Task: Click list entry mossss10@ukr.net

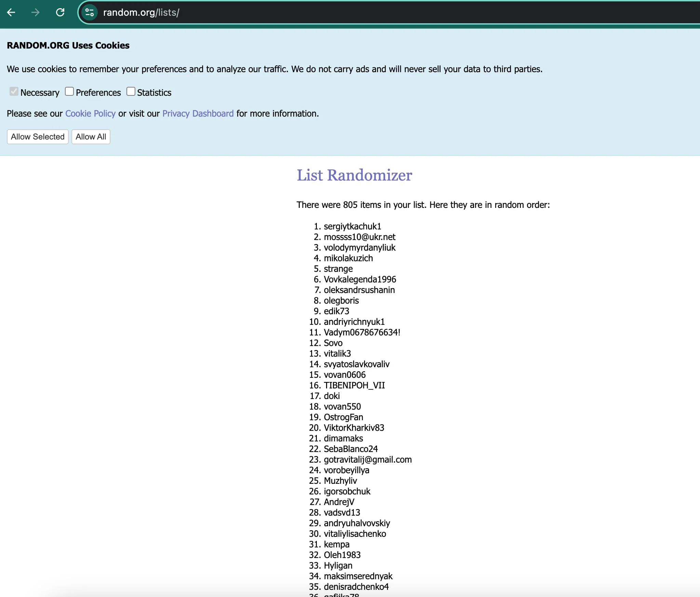Action: pos(359,237)
